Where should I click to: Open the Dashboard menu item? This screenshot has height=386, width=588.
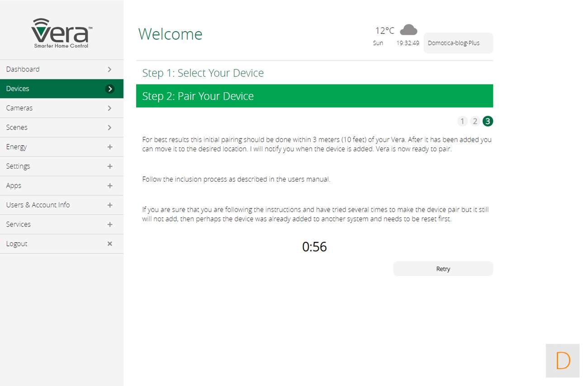click(x=23, y=70)
